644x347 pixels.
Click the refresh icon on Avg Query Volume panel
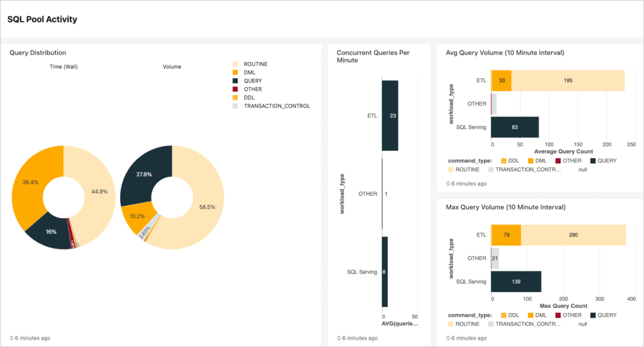click(449, 183)
